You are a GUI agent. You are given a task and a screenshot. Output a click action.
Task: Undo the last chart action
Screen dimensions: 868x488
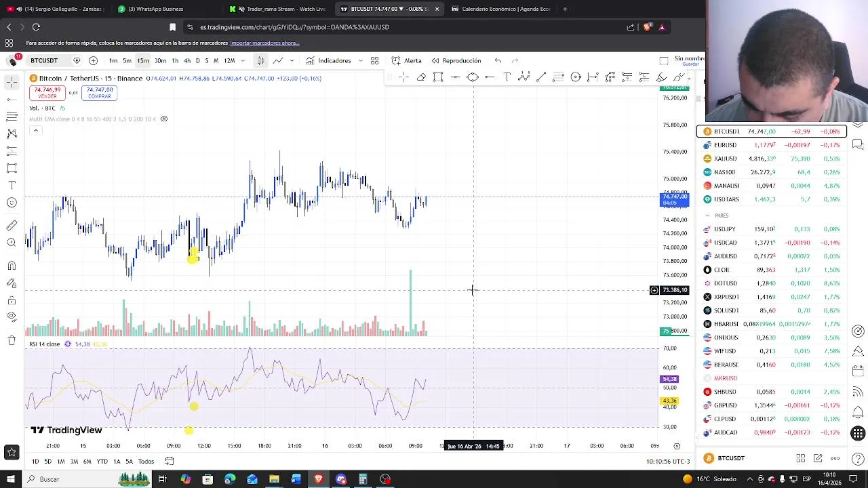coord(498,60)
